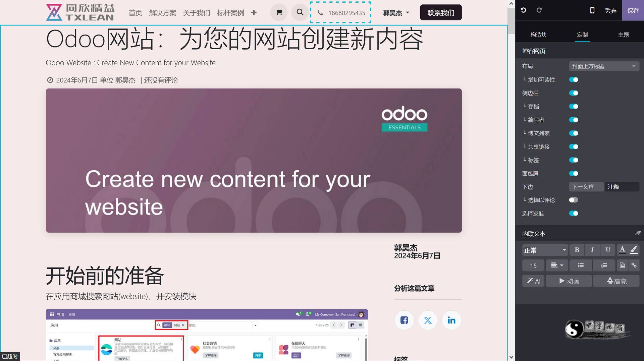Screen dimensions: 644x361
Task: Click the Odoo Essentials cover image
Action: pos(254,160)
